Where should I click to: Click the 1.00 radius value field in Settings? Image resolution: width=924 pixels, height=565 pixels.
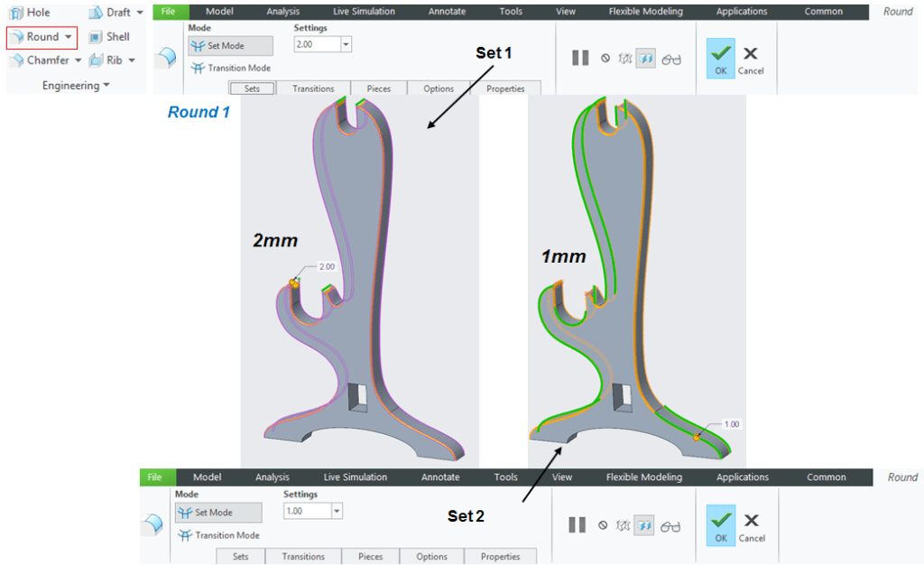[x=306, y=511]
